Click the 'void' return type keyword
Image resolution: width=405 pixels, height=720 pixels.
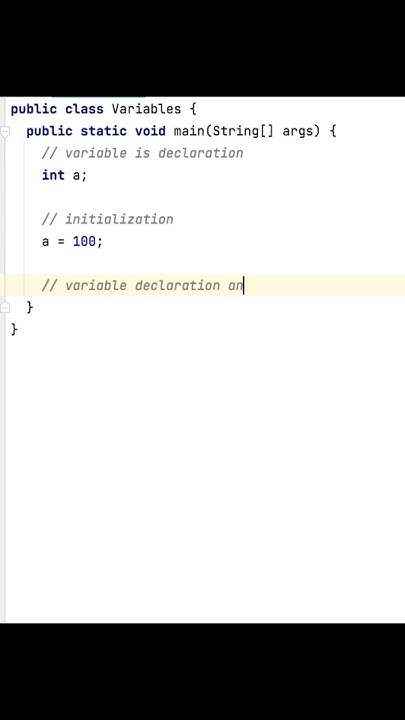(150, 131)
